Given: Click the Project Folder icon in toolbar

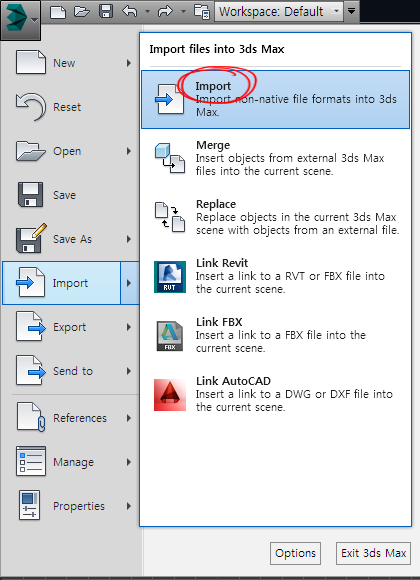Looking at the screenshot, I should point(202,11).
